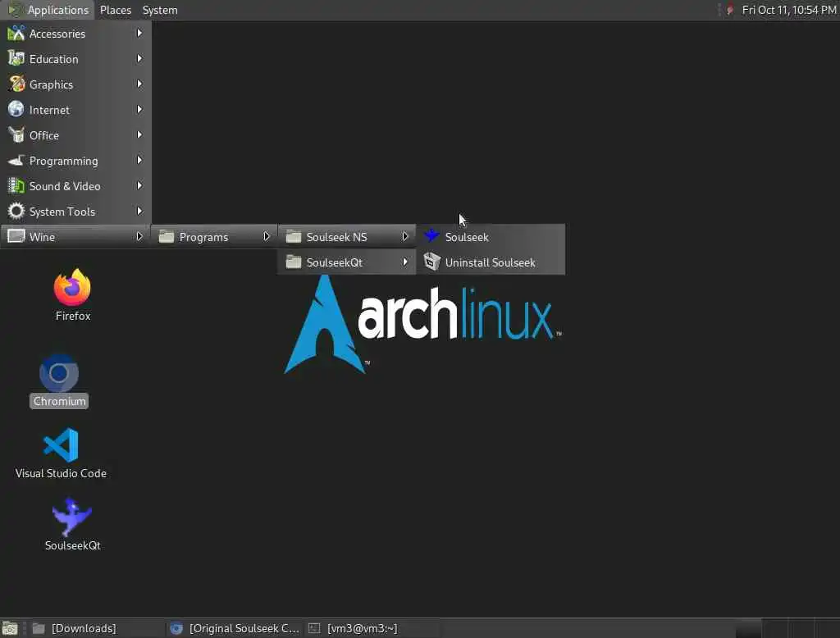
Task: Expand the SoulseekQt submenu arrow
Action: (x=405, y=262)
